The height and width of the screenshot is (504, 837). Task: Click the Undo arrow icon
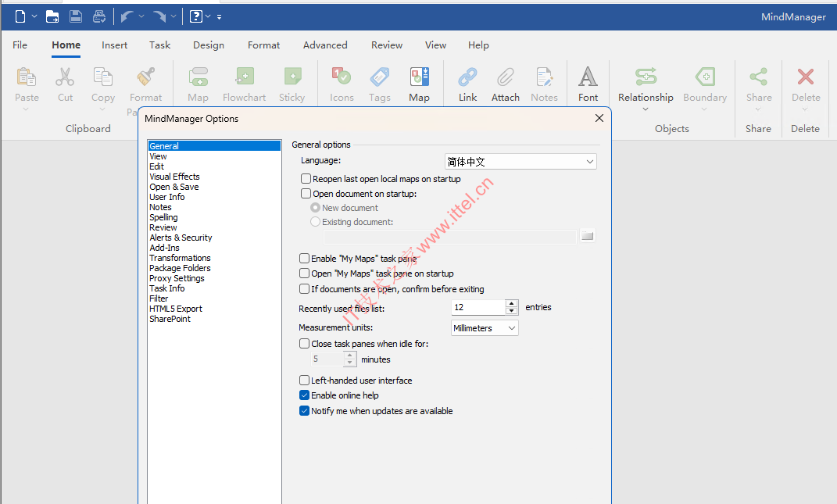127,16
